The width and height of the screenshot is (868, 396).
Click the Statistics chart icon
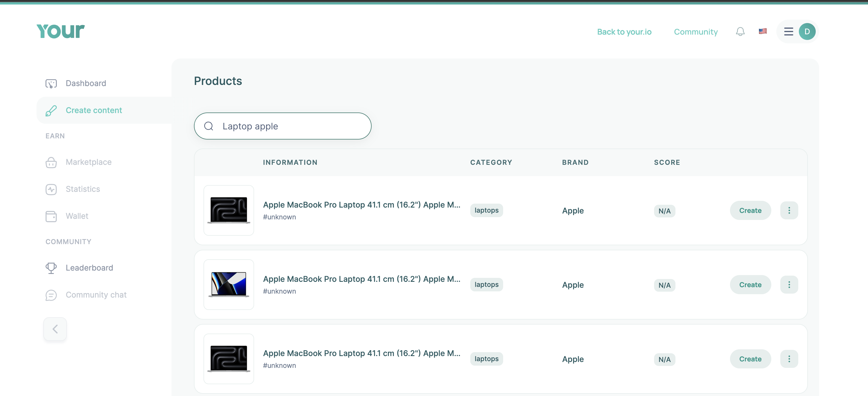click(x=51, y=189)
